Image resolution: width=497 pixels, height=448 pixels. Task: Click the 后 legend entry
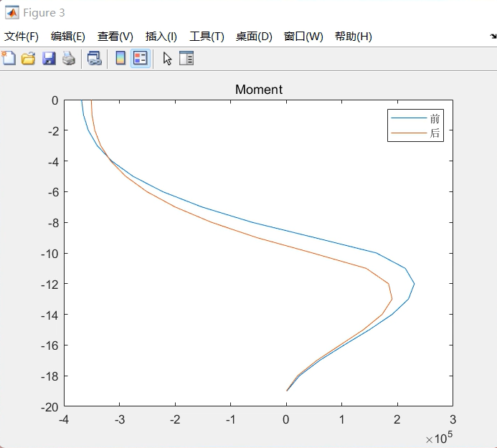435,133
